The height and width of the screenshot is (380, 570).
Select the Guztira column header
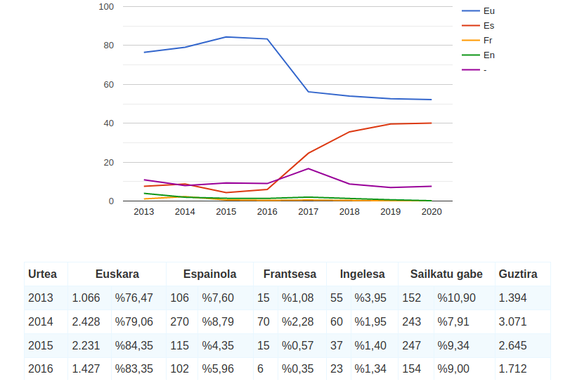pyautogui.click(x=522, y=274)
